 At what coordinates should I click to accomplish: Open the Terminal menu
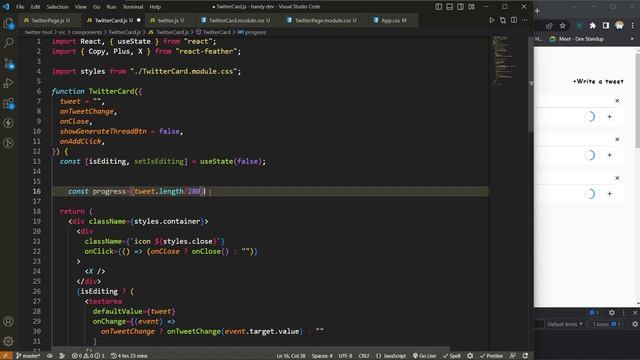(x=133, y=7)
